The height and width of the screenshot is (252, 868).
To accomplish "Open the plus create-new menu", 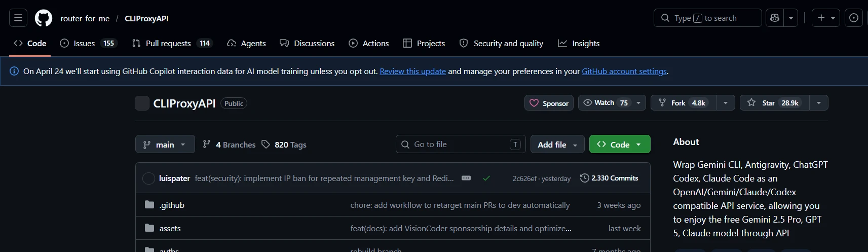I will click(826, 18).
